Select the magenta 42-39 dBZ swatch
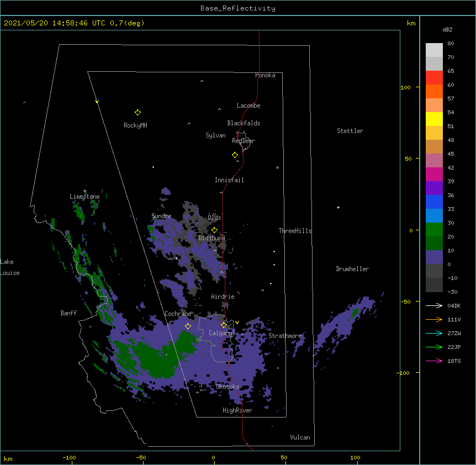The image size is (476, 465). click(x=434, y=174)
